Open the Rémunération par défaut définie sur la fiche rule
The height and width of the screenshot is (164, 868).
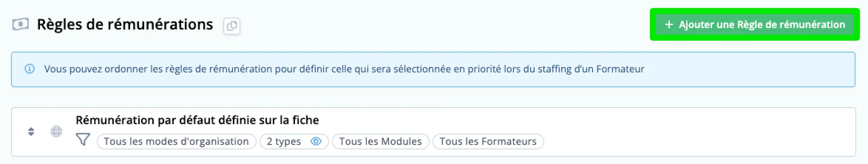pyautogui.click(x=197, y=120)
